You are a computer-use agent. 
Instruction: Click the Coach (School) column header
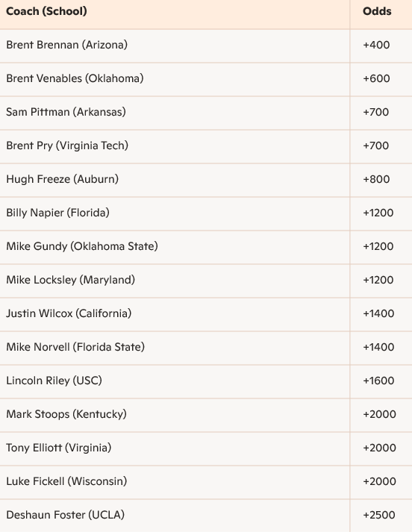[46, 11]
